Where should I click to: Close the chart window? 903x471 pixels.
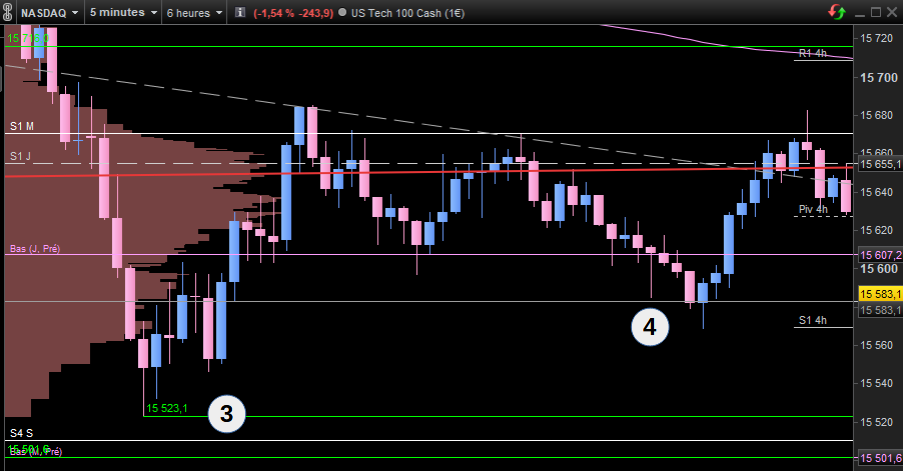coord(891,12)
